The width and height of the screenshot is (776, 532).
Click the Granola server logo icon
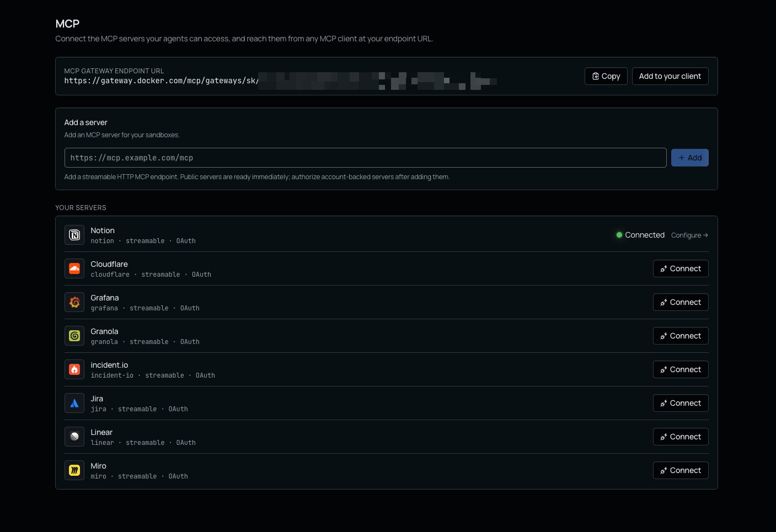pos(74,336)
